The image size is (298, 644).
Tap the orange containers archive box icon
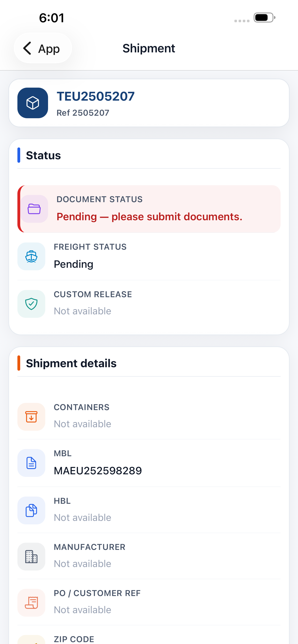coord(31,417)
